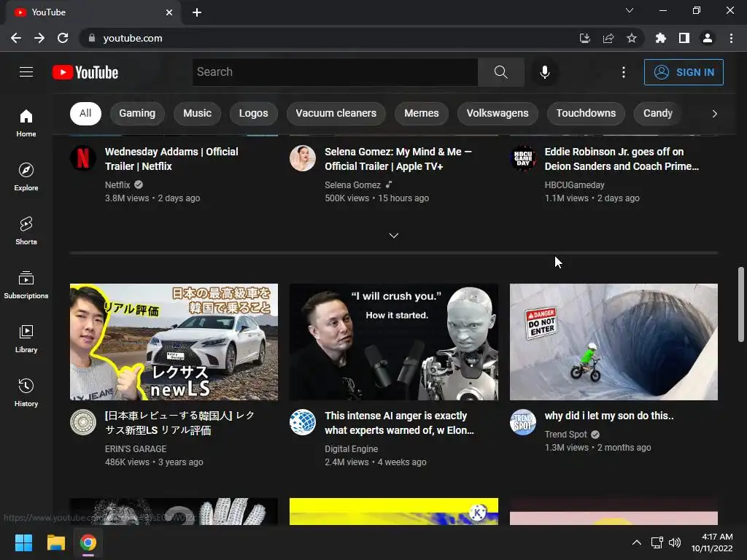Start voice search with the microphone
The width and height of the screenshot is (747, 560).
[x=544, y=72]
